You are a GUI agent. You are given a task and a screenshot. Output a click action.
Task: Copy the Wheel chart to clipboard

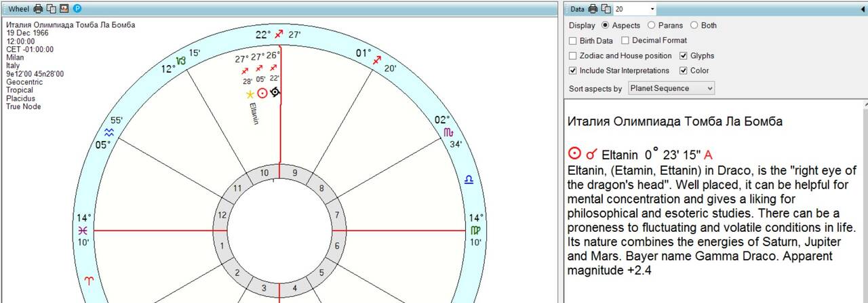coord(51,9)
